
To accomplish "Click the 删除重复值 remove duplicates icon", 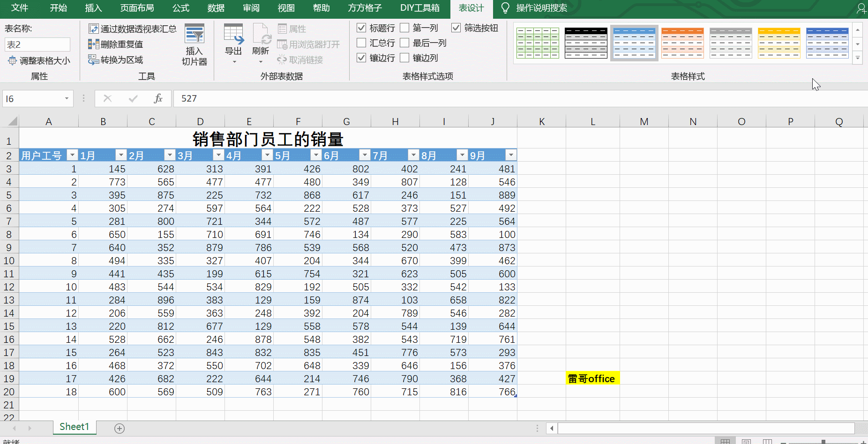I will [93, 44].
